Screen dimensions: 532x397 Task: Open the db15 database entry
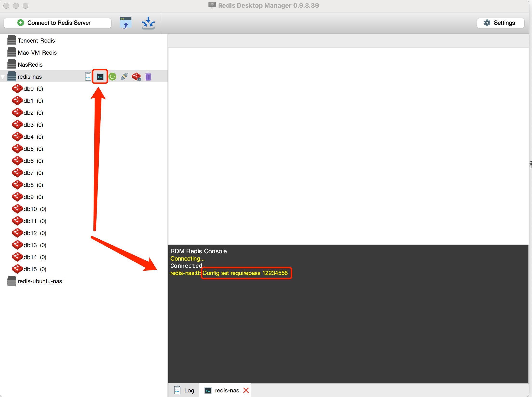point(30,269)
